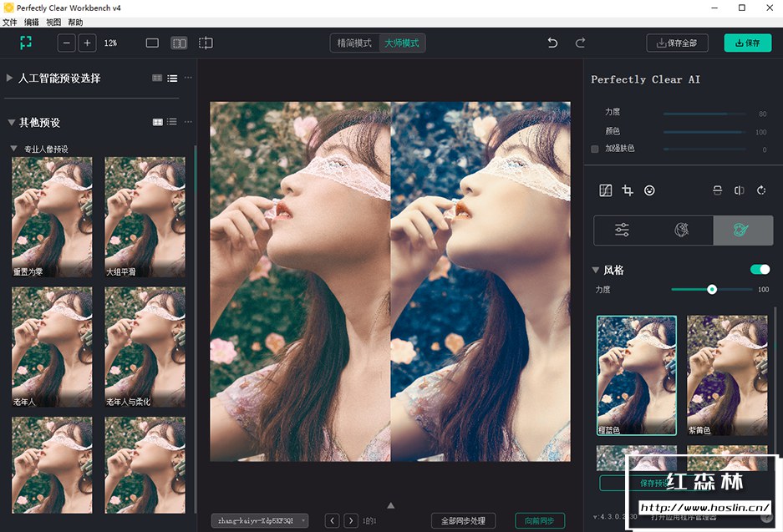Open the 文件 menu
This screenshot has width=783, height=532.
pos(9,23)
